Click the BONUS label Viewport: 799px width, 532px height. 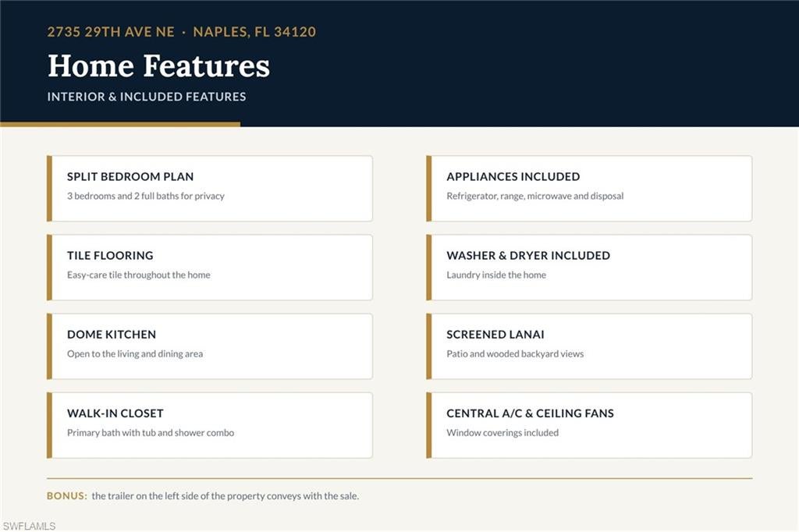tap(67, 496)
